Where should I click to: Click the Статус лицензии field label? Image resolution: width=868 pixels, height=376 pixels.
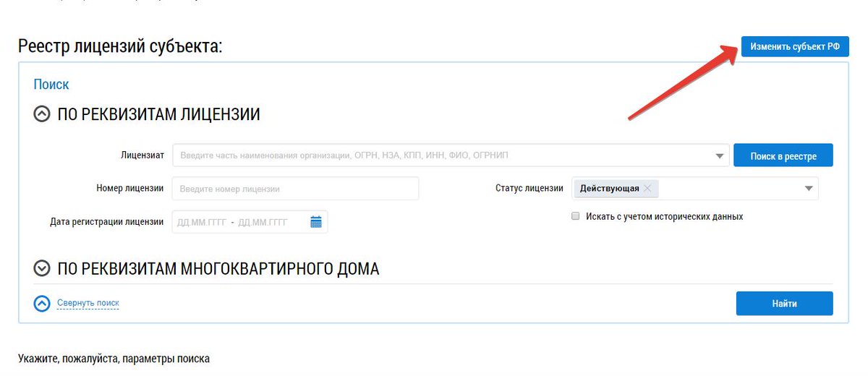click(529, 188)
